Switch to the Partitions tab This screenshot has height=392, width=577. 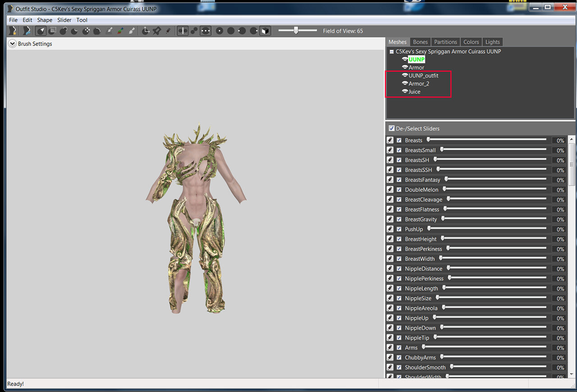pos(445,42)
